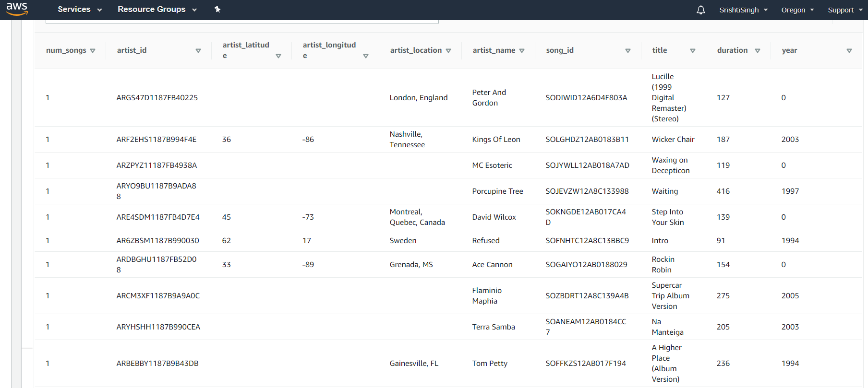Select song ID SODIWID12A6D4F803A

coord(587,98)
